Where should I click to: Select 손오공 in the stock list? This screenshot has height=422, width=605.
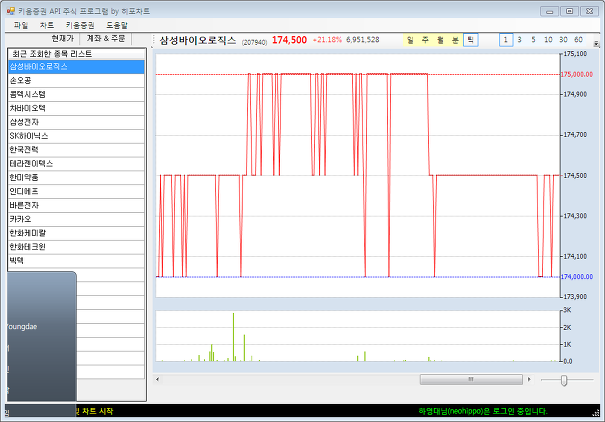76,81
